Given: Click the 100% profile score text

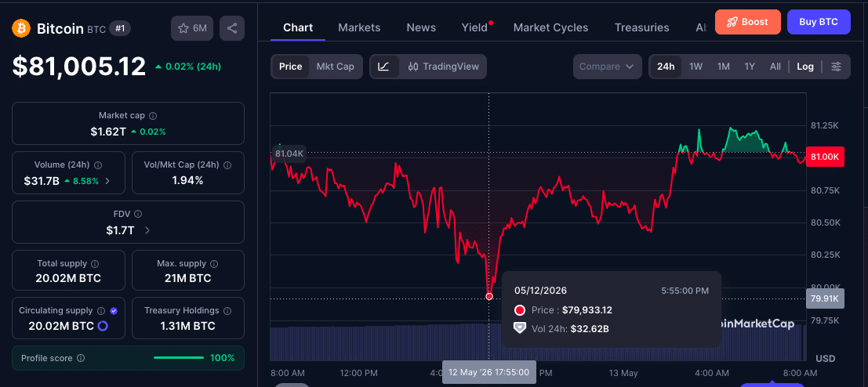Looking at the screenshot, I should (x=223, y=358).
